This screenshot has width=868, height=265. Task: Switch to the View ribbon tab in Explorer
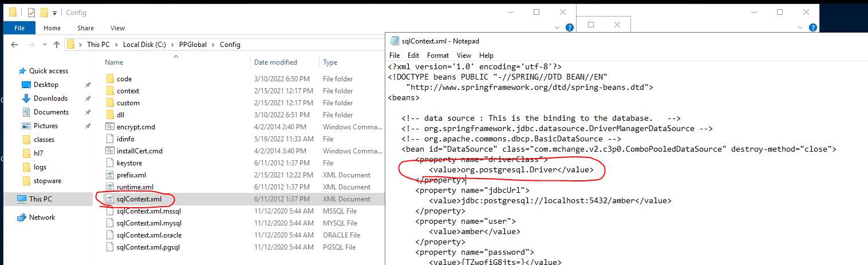coord(117,27)
